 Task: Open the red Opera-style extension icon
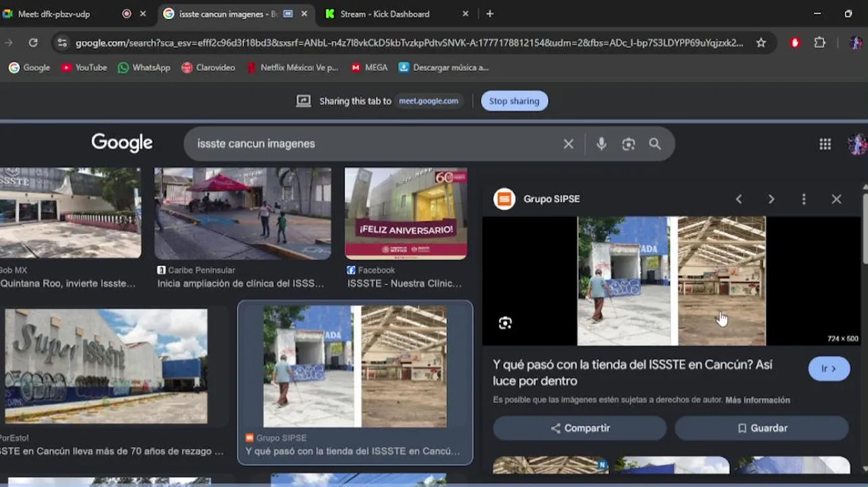click(x=795, y=43)
